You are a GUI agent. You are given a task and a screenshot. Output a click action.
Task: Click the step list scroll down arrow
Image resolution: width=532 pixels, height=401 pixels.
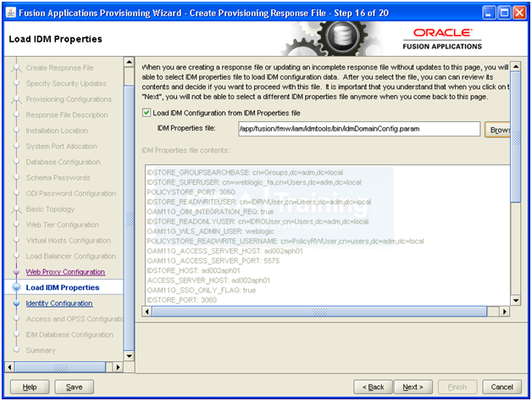click(129, 356)
